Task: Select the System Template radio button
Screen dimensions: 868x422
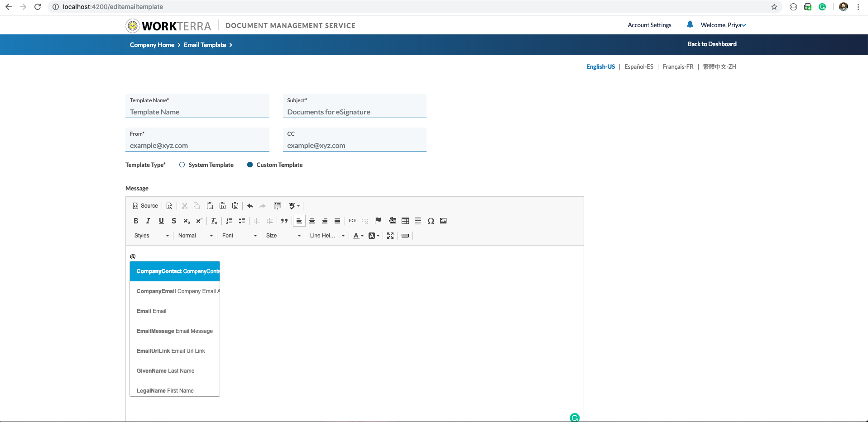Action: coord(182,165)
